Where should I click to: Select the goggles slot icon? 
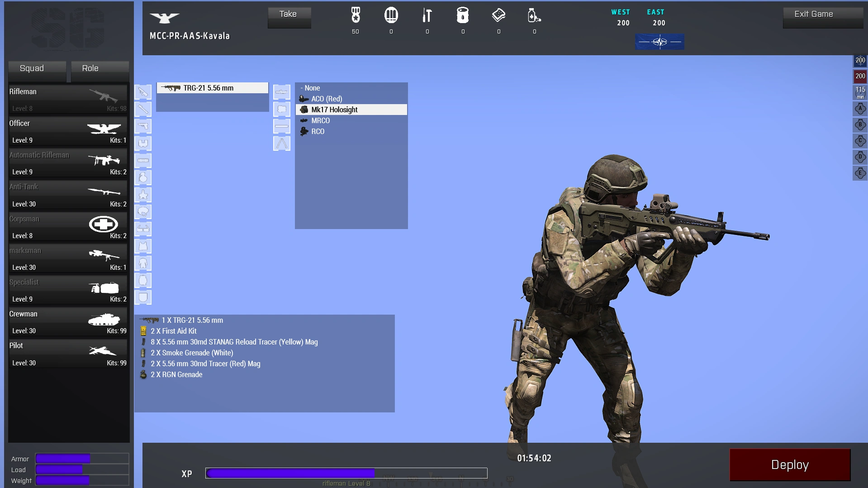(143, 229)
